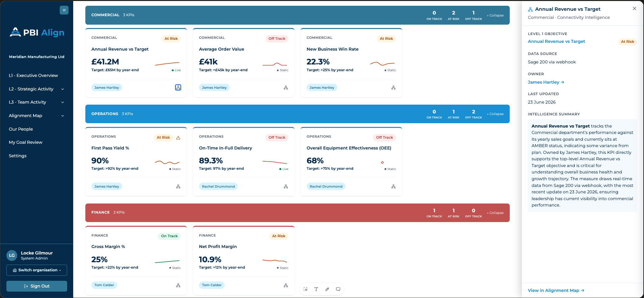Click the 10.9% Net Profit Margin value
Viewport: 644px width, 298px height.
[x=210, y=260]
